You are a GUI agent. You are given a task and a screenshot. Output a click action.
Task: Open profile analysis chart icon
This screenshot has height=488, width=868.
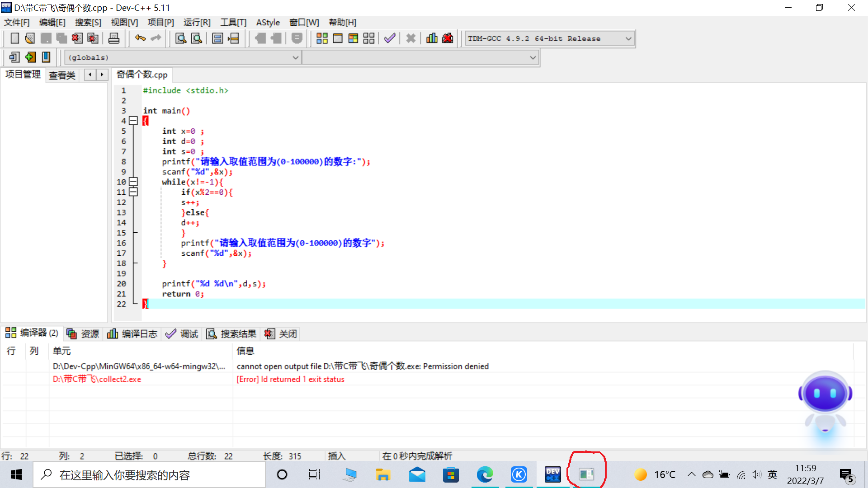coord(432,38)
